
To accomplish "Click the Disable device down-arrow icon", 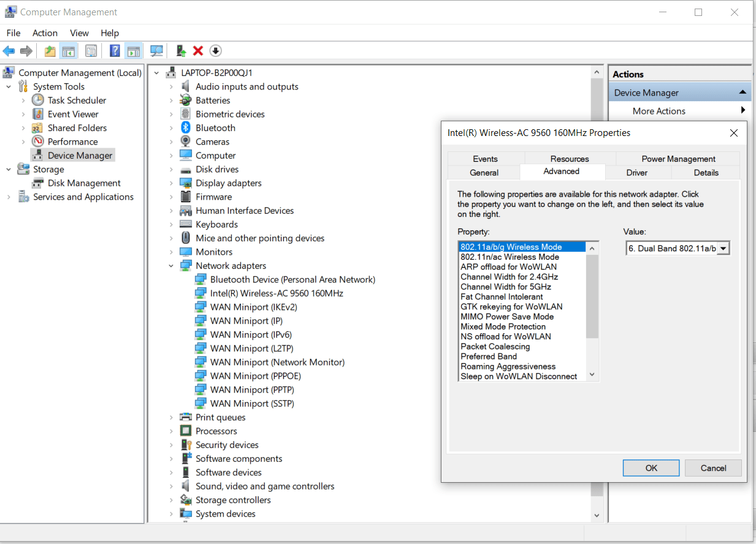I will pyautogui.click(x=215, y=51).
